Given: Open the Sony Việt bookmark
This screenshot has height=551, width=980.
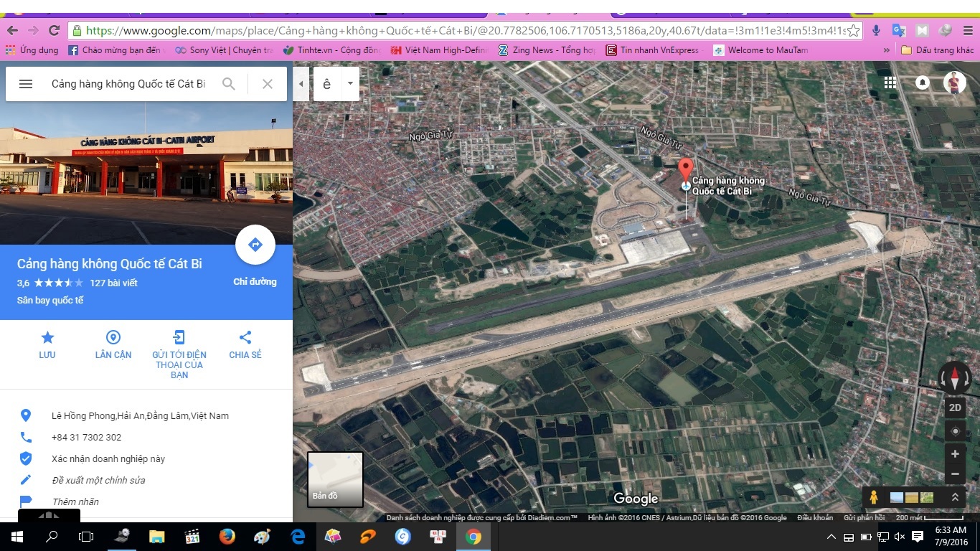Looking at the screenshot, I should click(225, 50).
